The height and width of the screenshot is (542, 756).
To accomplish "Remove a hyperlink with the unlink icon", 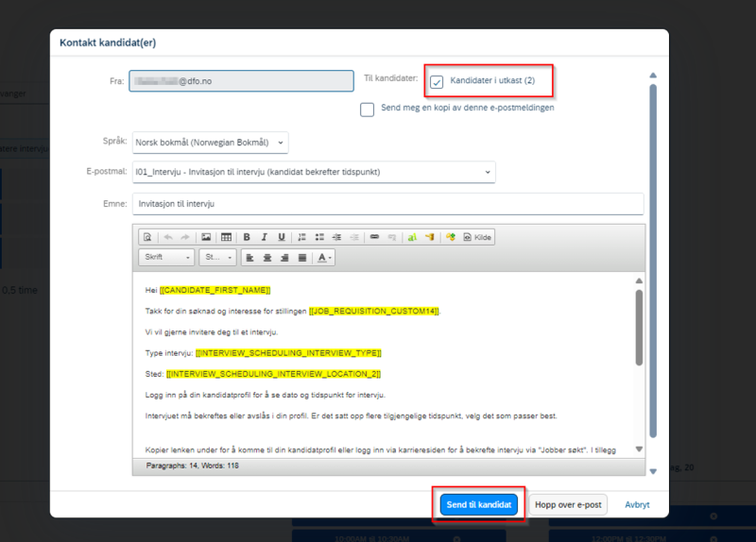I will coord(392,237).
